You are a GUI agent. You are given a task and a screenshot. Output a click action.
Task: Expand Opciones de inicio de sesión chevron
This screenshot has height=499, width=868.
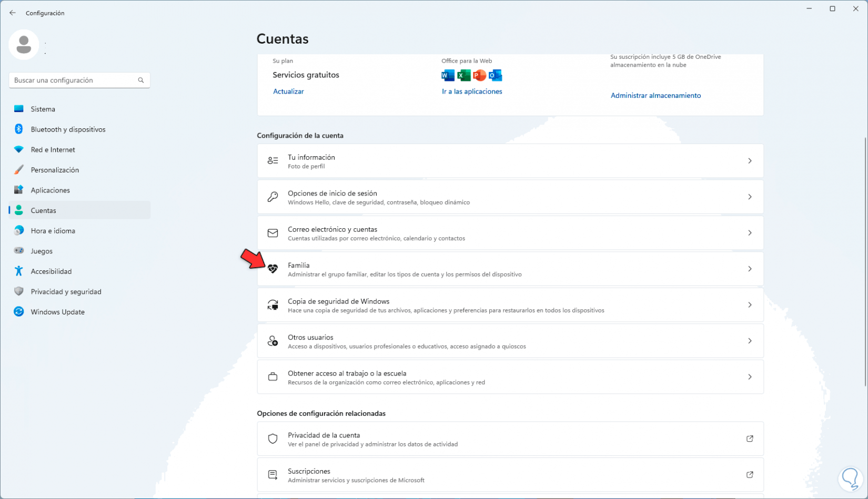tap(750, 197)
